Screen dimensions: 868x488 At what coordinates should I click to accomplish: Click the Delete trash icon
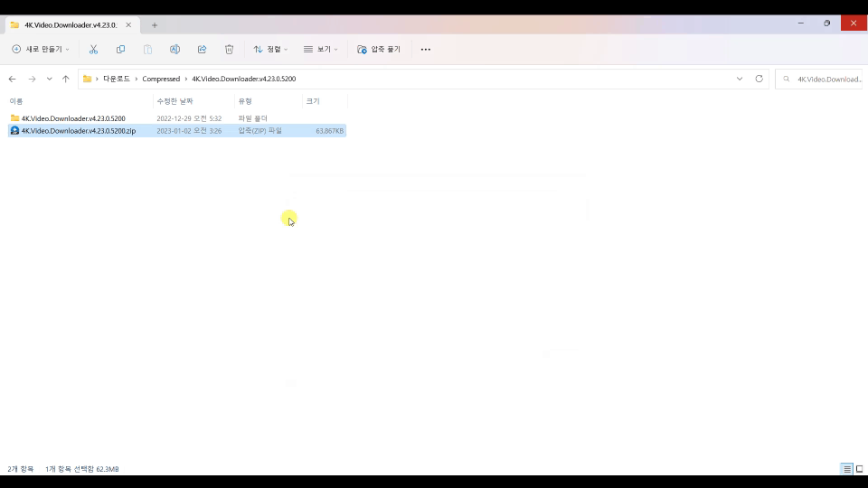pyautogui.click(x=229, y=49)
